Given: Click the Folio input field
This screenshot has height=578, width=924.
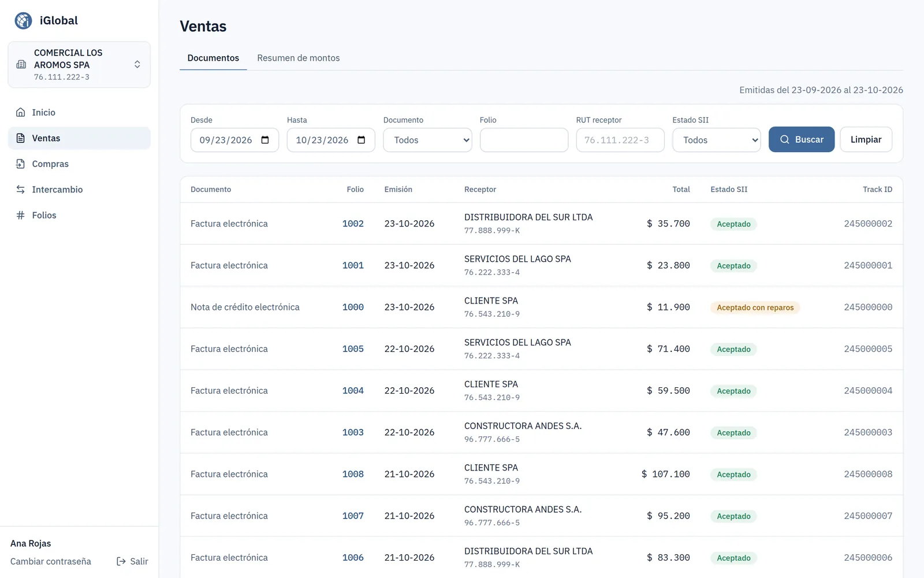Looking at the screenshot, I should click(x=524, y=140).
